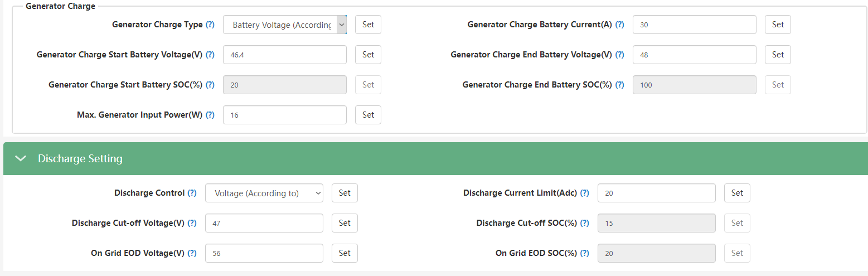
Task: Click Set for On Grid EOD Voltage
Action: 345,253
